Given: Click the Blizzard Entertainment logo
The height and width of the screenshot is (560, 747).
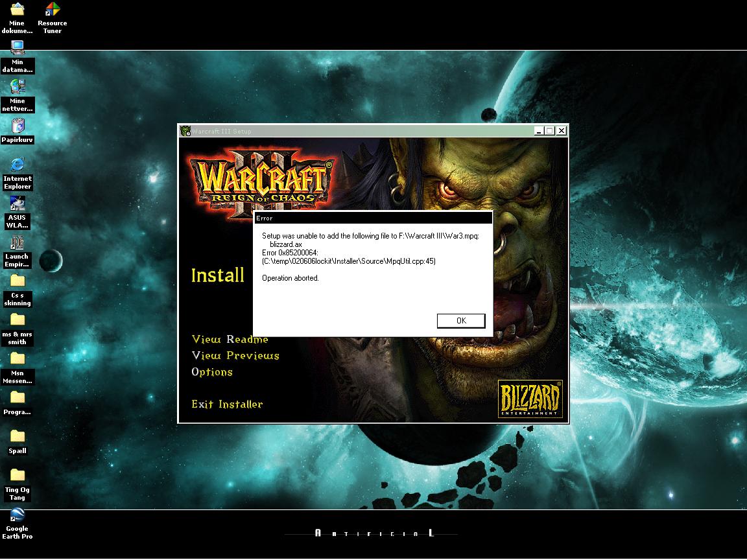Looking at the screenshot, I should click(x=530, y=399).
